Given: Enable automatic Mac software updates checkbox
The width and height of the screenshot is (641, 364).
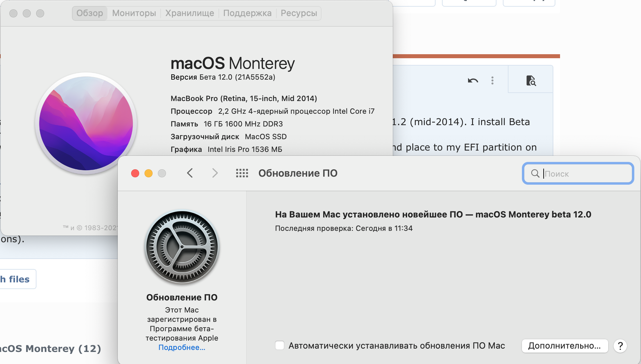Looking at the screenshot, I should (280, 346).
